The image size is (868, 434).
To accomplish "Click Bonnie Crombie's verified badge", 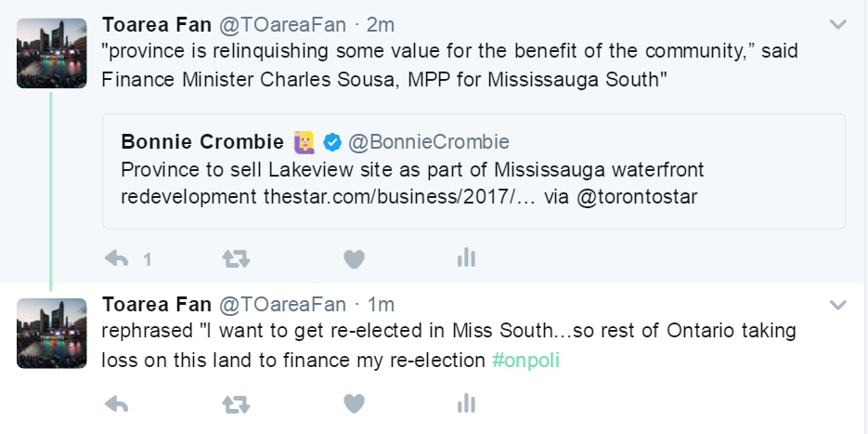I will tap(332, 142).
